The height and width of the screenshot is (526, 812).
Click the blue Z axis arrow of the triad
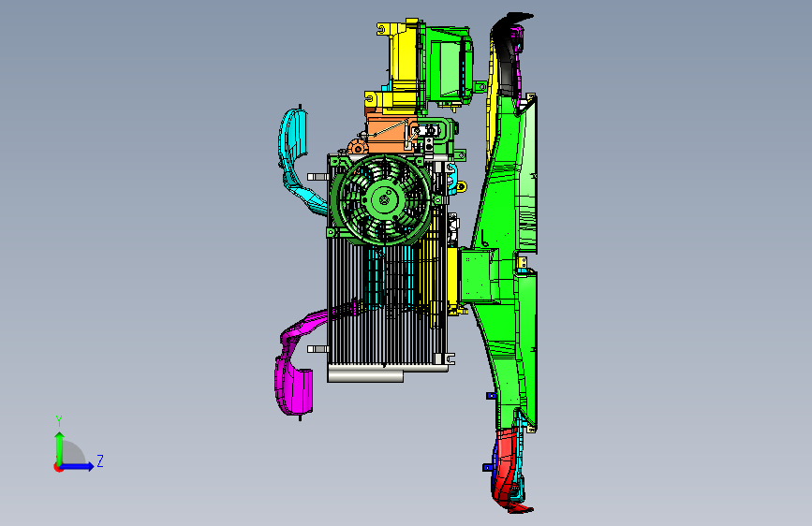pyautogui.click(x=78, y=466)
